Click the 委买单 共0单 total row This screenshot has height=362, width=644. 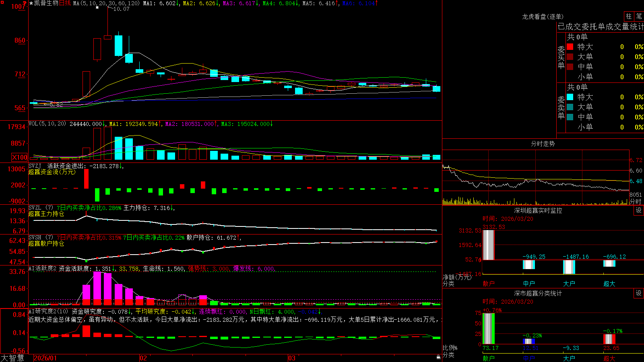tap(577, 37)
